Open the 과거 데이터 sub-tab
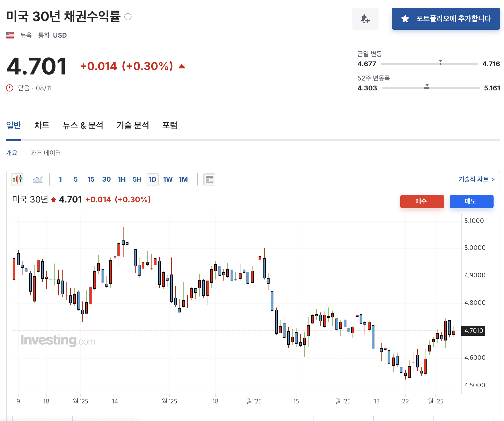 (46, 153)
